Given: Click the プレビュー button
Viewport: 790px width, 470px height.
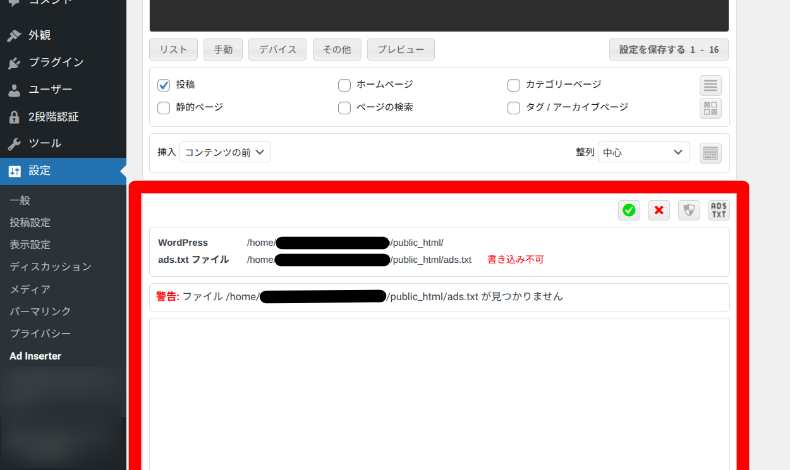Looking at the screenshot, I should [x=401, y=49].
